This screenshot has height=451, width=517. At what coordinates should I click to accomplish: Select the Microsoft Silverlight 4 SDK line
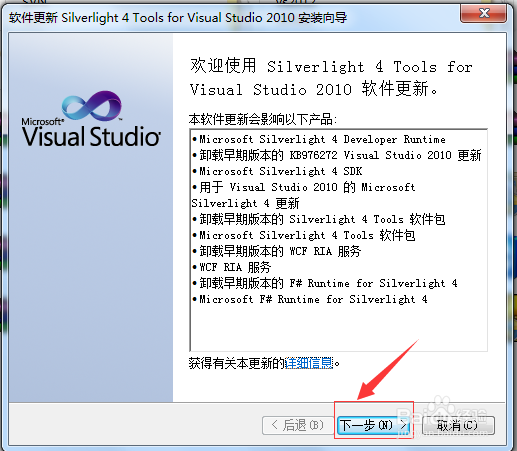(x=277, y=171)
